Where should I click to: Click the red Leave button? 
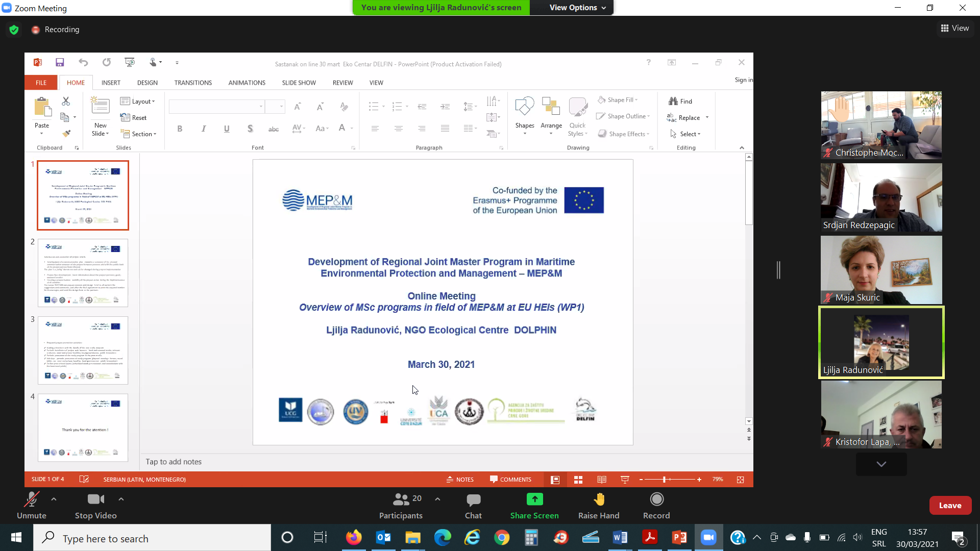(x=950, y=506)
